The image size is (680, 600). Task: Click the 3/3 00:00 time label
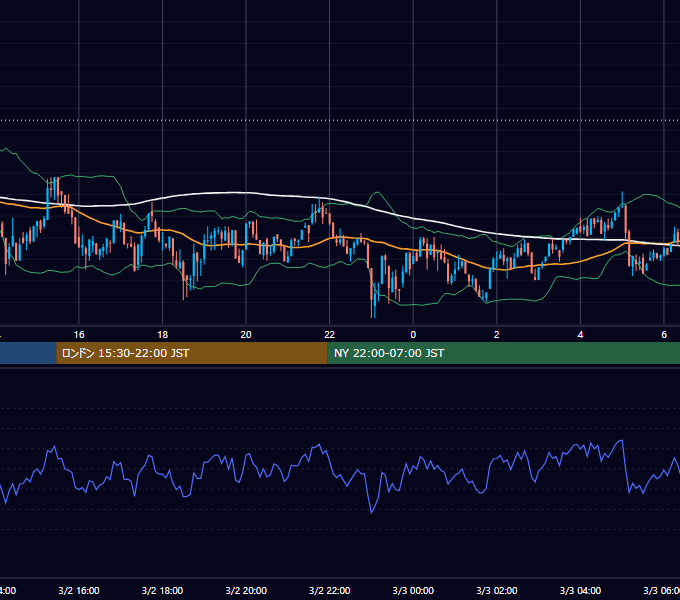(413, 590)
